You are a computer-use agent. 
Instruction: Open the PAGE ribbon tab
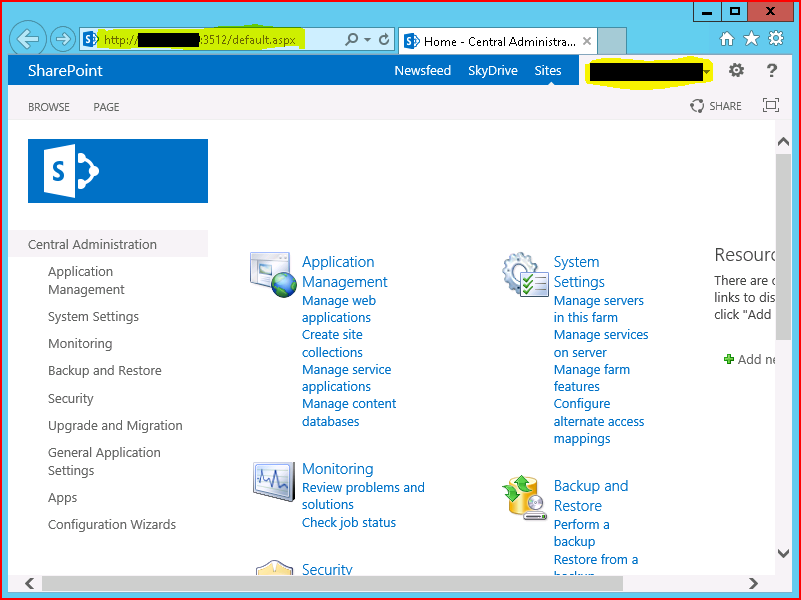(x=106, y=107)
